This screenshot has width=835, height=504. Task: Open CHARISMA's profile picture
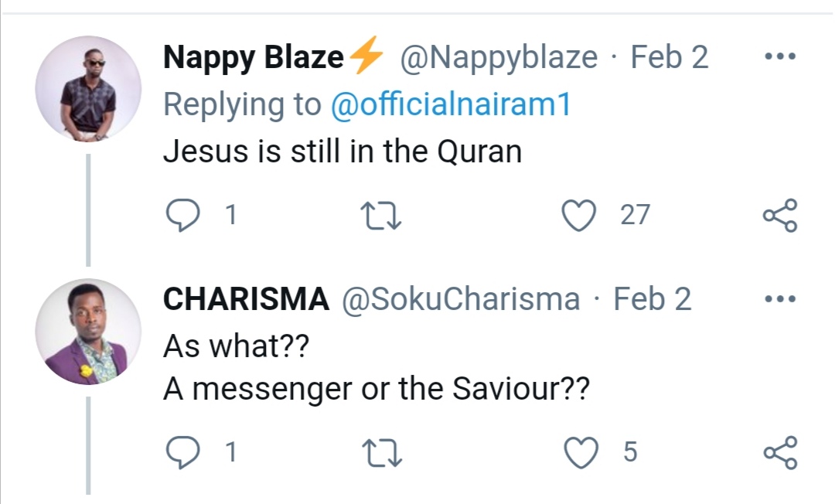[88, 332]
